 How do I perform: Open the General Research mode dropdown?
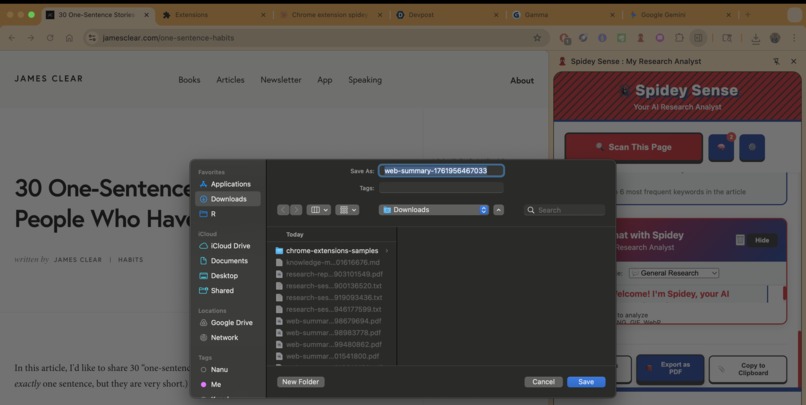674,273
